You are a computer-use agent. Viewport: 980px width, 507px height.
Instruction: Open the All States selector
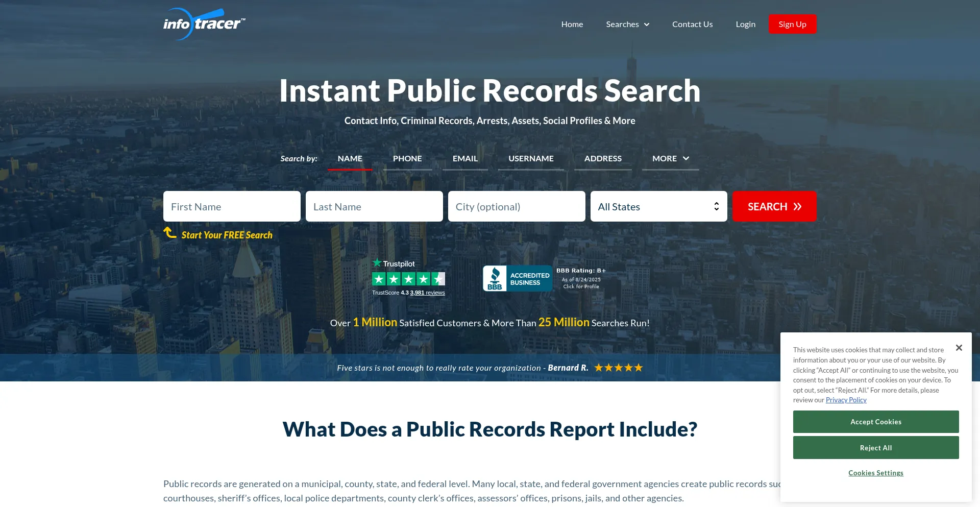pyautogui.click(x=658, y=206)
